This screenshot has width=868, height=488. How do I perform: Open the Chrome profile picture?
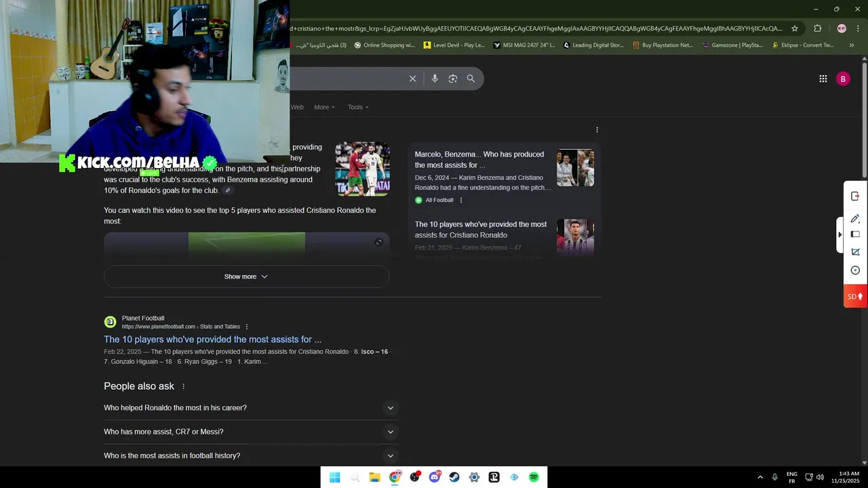[x=842, y=28]
